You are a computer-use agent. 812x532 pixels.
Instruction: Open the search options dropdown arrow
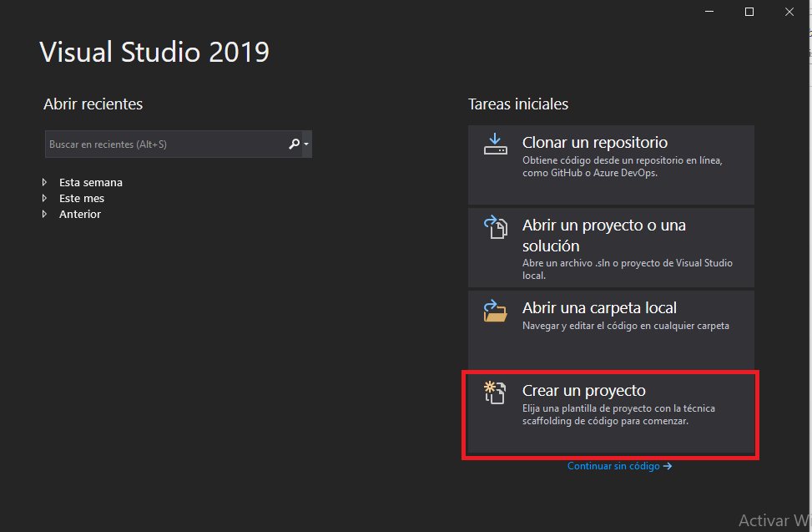pyautogui.click(x=306, y=144)
